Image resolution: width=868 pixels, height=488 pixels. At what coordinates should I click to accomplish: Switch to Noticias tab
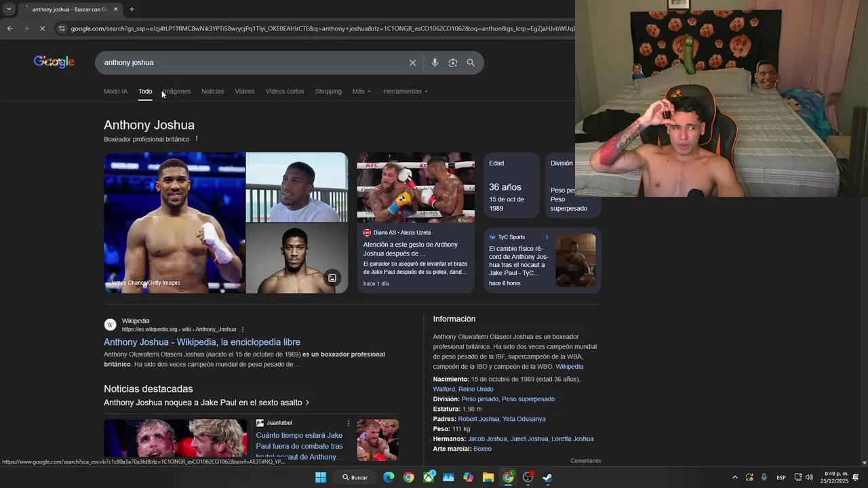click(x=212, y=91)
